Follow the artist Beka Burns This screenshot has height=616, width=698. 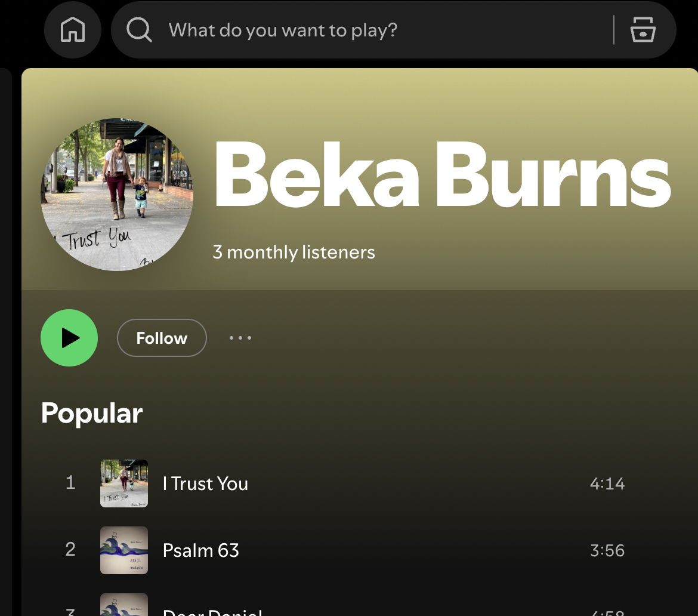(162, 338)
